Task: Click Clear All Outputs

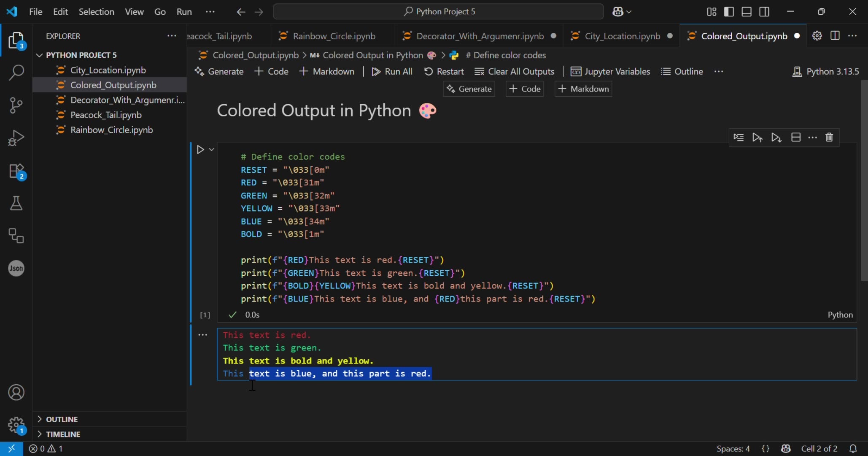Action: point(515,71)
